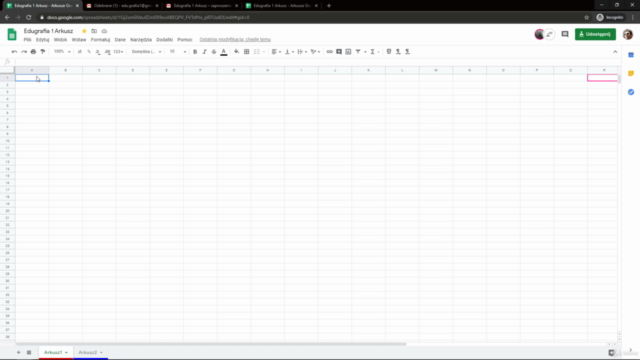640x360 pixels.
Task: Open the Calendar side panel
Action: click(x=631, y=55)
